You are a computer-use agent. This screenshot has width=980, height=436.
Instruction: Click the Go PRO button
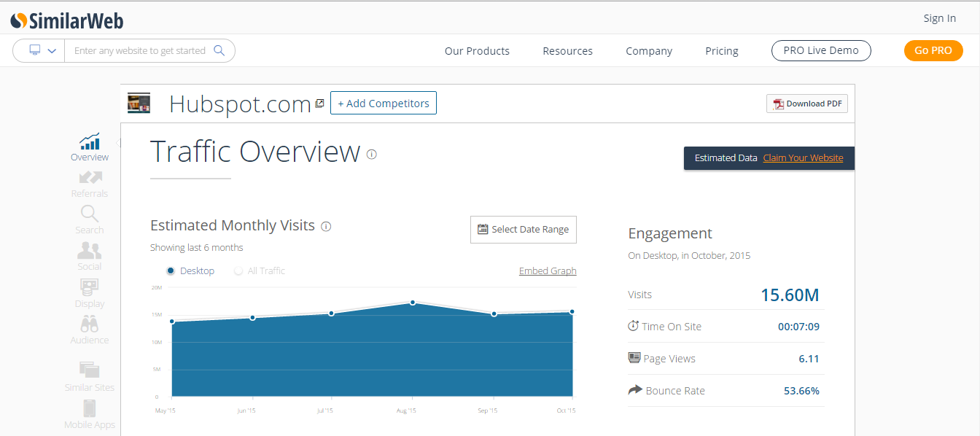(933, 50)
